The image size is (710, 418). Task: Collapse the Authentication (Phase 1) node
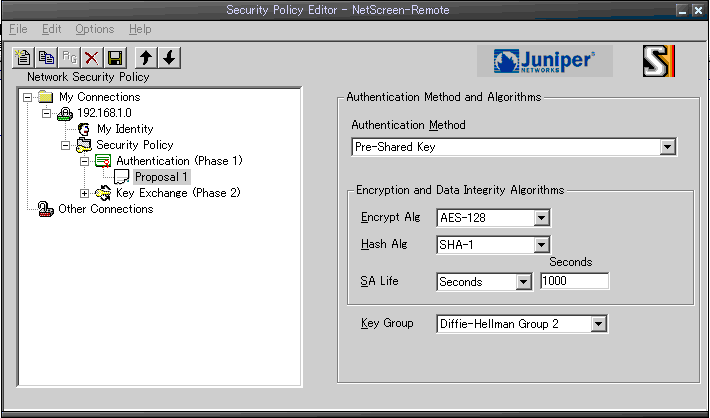(85, 161)
